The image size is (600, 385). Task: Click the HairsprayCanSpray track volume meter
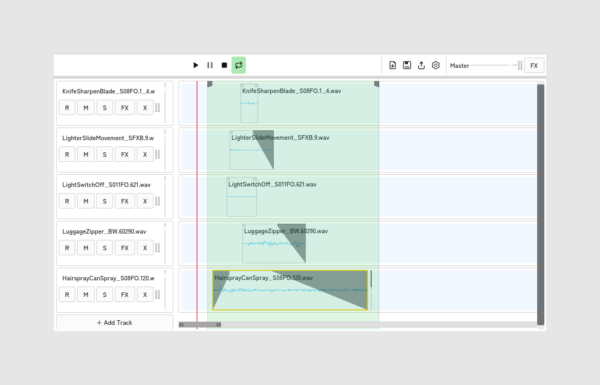click(x=158, y=294)
